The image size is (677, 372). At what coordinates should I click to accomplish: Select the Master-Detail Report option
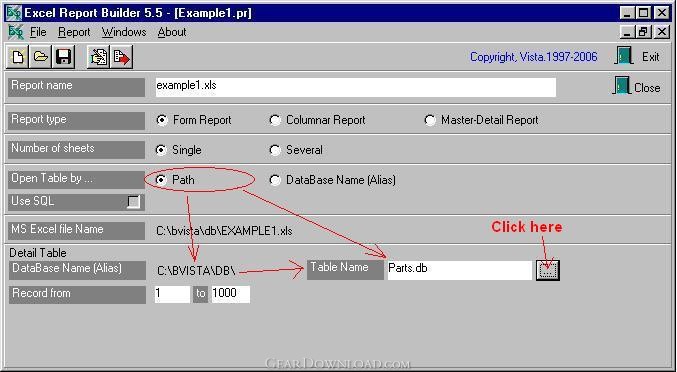[430, 120]
